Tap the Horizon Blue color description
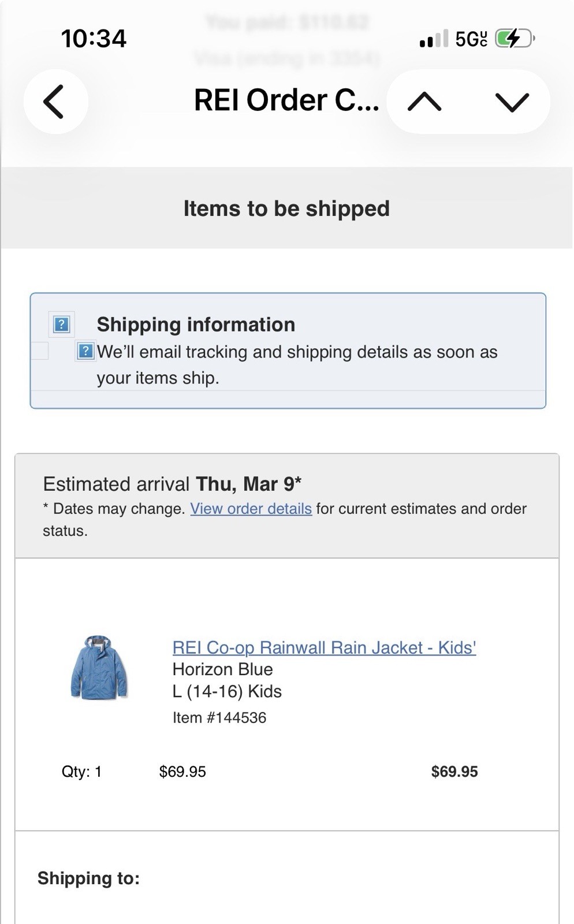 coord(222,669)
